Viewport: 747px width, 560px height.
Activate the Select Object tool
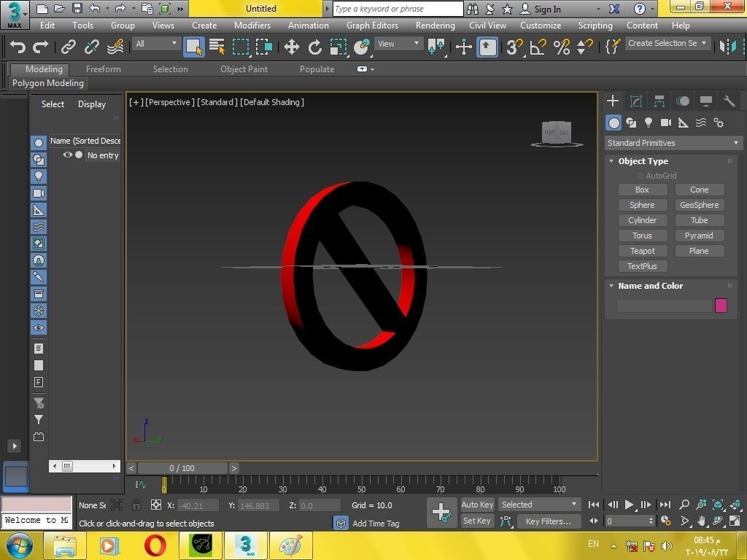[x=194, y=47]
